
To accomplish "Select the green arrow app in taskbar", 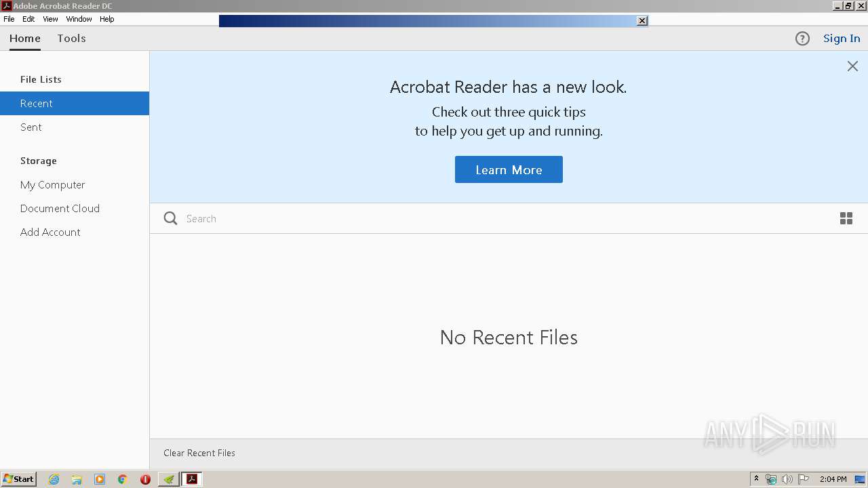I will click(169, 479).
